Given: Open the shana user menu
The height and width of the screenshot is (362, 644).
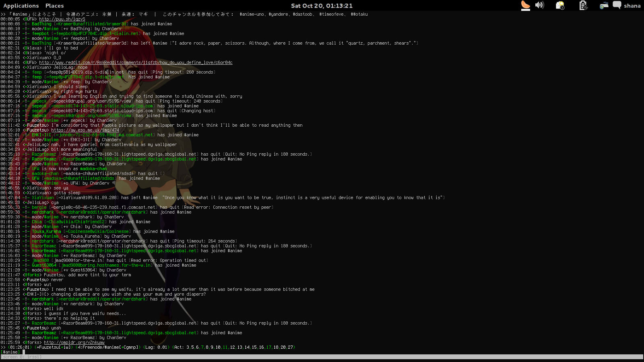Looking at the screenshot, I should (632, 6).
